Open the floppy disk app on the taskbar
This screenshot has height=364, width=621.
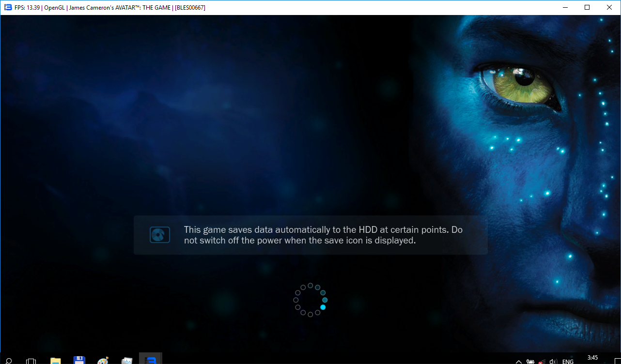pos(79,361)
